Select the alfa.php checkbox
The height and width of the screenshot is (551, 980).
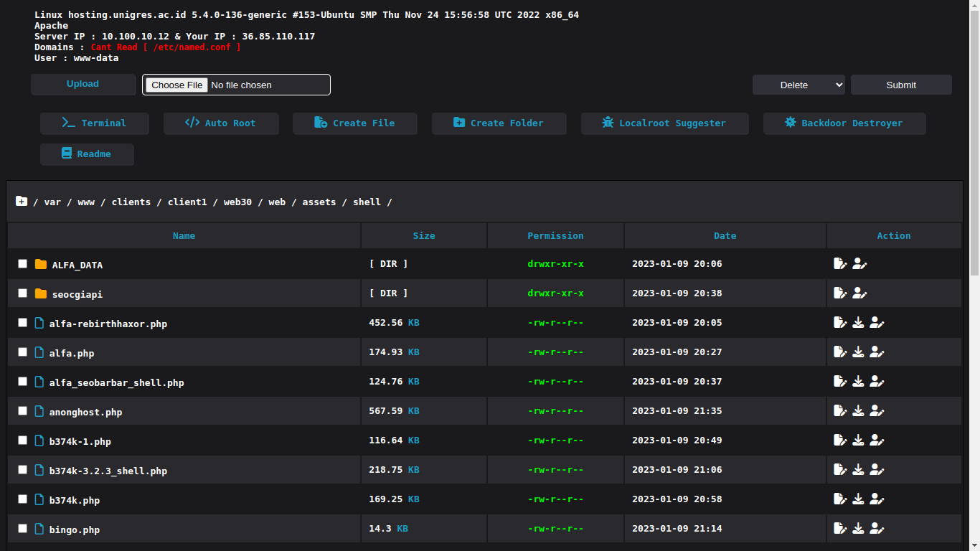22,352
